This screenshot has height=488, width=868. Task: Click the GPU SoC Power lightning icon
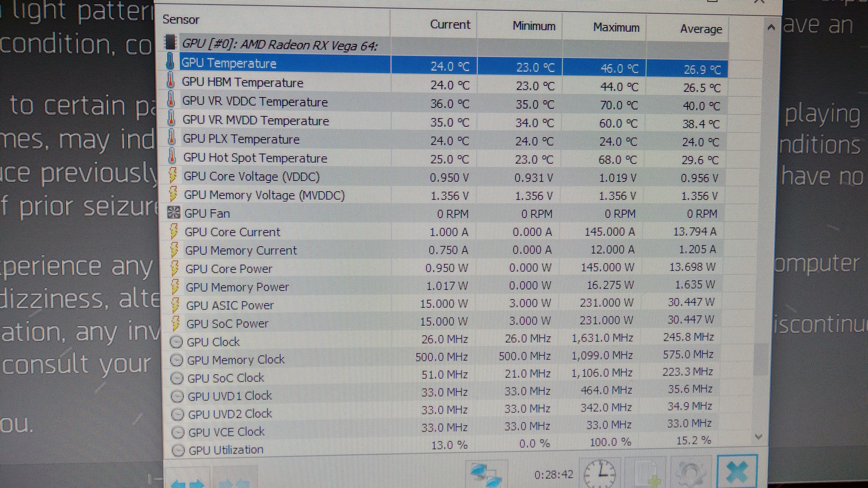(176, 323)
